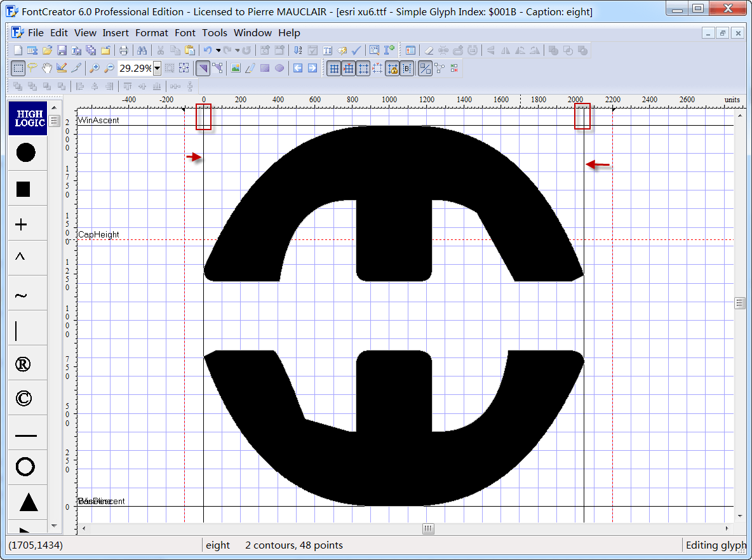The height and width of the screenshot is (560, 752).
Task: Select the Rectangle shape tool
Action: 265,68
